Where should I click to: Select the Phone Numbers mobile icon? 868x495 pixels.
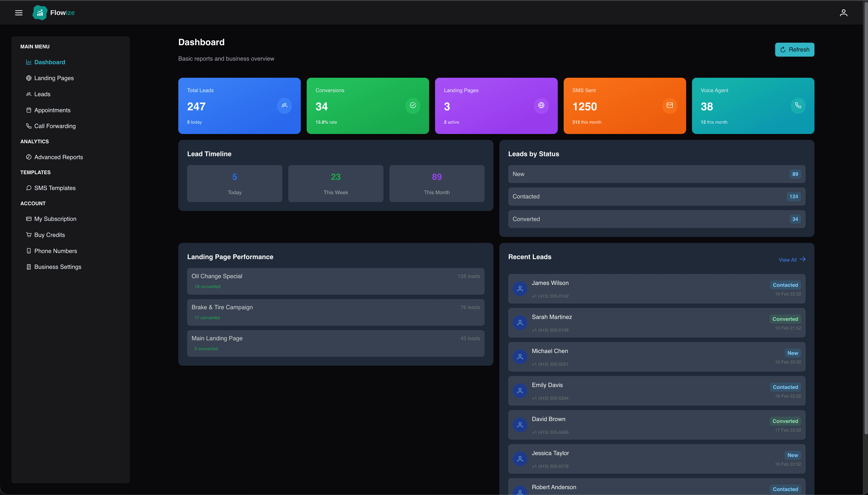tap(28, 251)
